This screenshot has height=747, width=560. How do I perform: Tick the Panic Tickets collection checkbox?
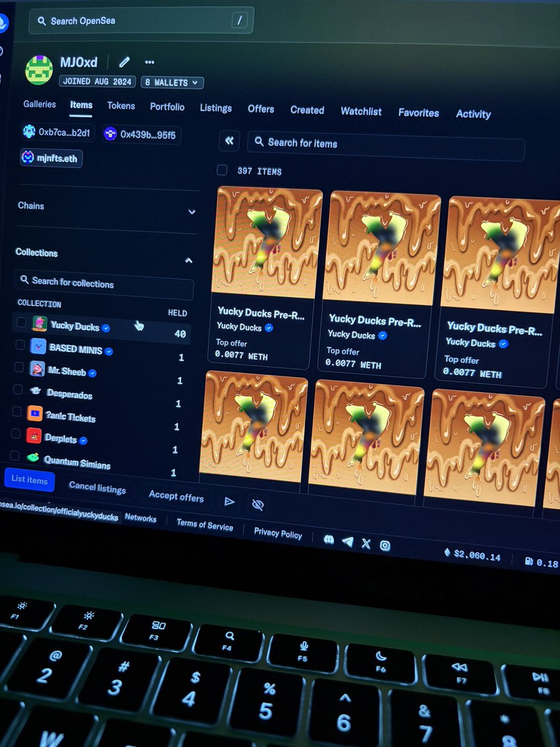(17, 411)
